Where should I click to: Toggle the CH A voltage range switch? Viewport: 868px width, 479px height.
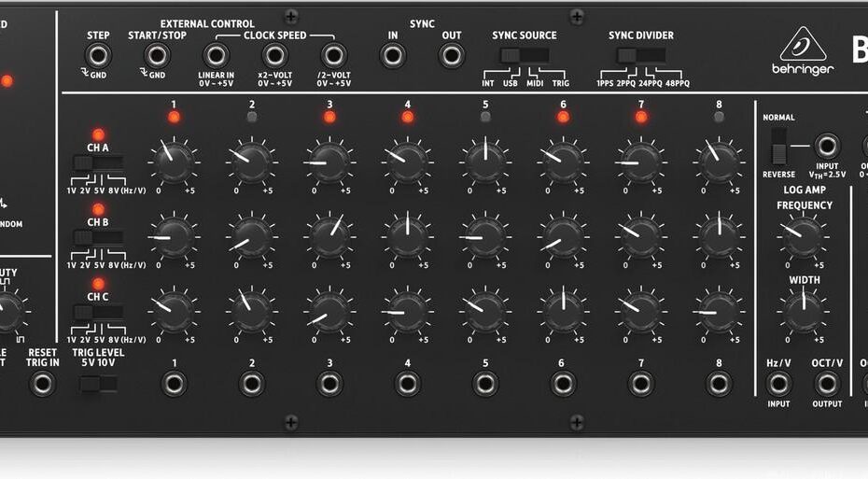point(98,162)
